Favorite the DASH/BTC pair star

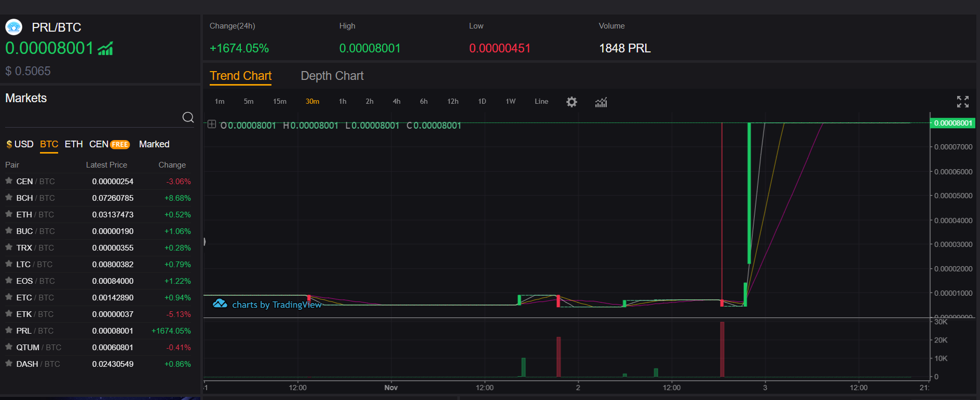point(9,364)
